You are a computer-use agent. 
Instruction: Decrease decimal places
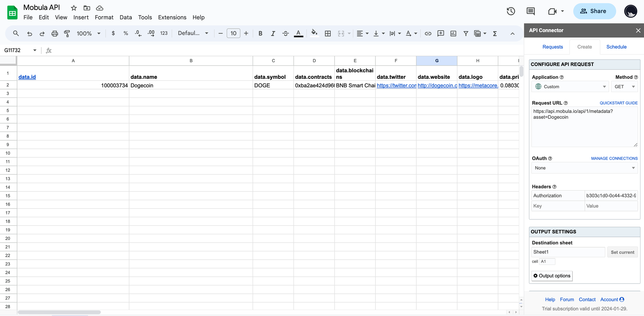click(138, 33)
